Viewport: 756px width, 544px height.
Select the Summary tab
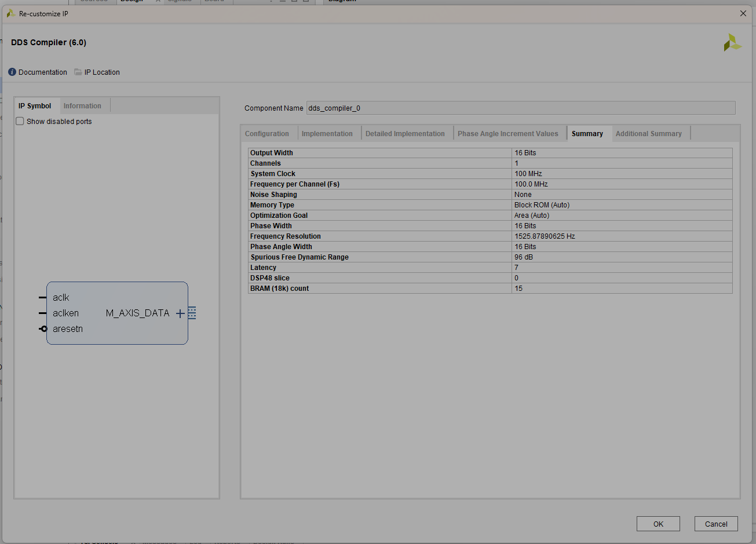tap(587, 134)
